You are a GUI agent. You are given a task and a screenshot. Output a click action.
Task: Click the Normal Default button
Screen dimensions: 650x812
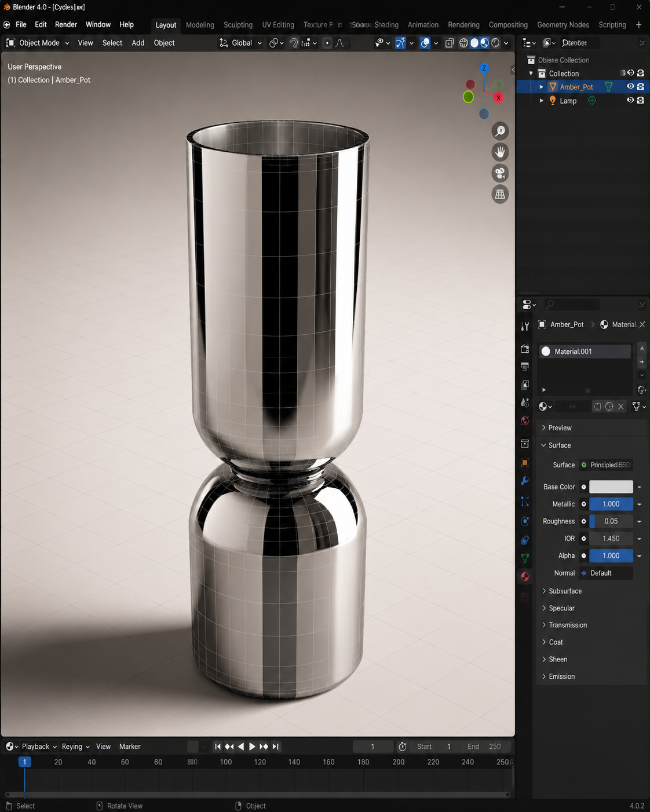[x=606, y=573]
